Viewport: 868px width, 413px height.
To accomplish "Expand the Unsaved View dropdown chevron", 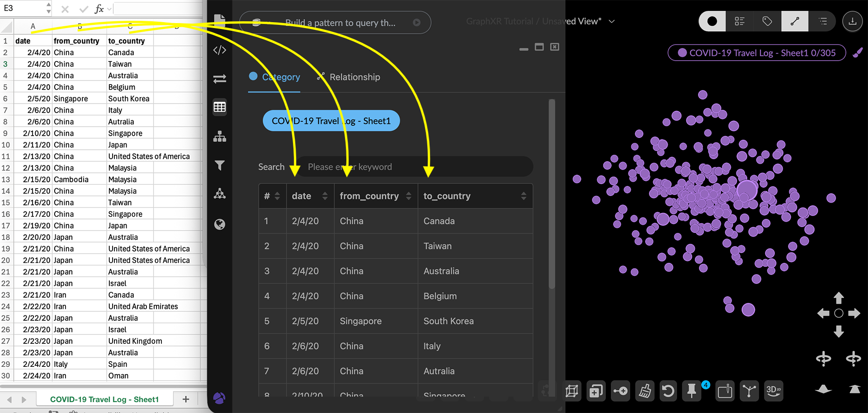I will (x=612, y=21).
